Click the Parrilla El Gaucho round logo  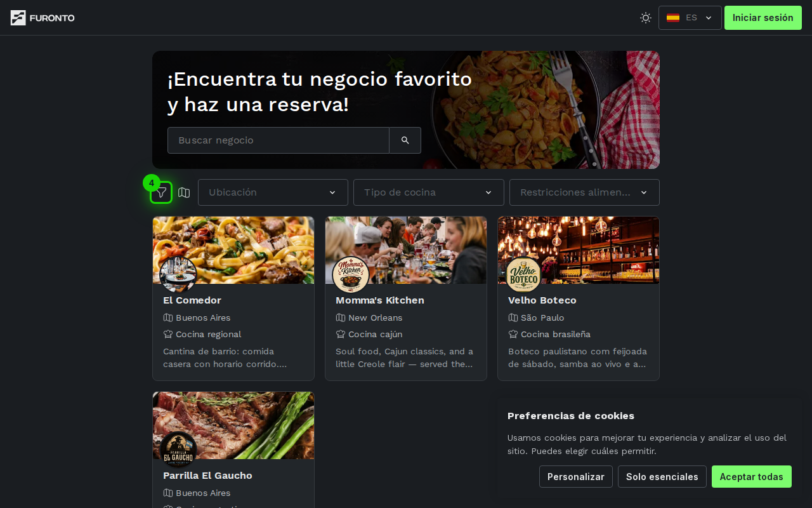click(178, 450)
